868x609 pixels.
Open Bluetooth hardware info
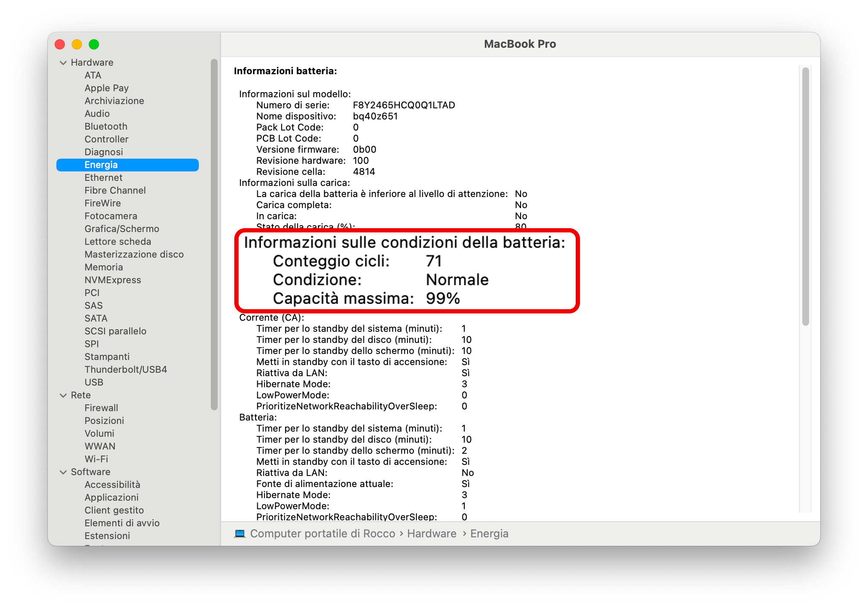(106, 127)
